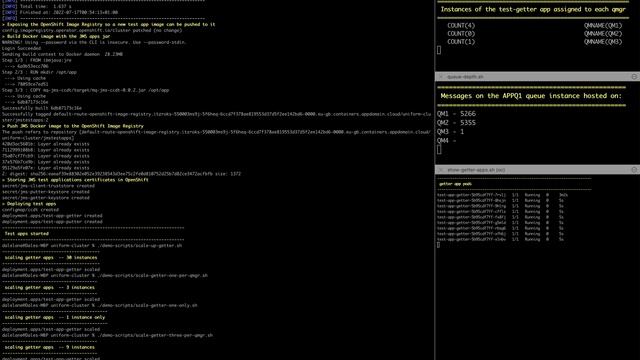Screen dimensions: 640x360
Task: Click the 'Login Succeeded' output line
Action: (x=21, y=48)
